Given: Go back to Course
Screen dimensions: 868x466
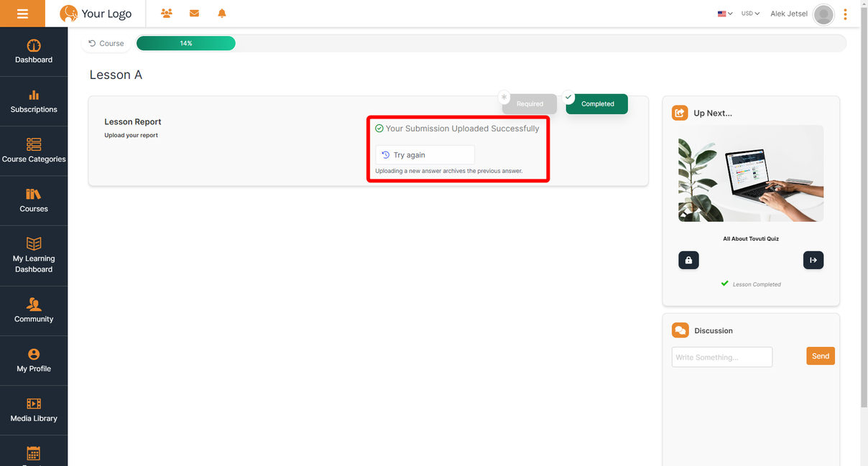Looking at the screenshot, I should tap(106, 43).
